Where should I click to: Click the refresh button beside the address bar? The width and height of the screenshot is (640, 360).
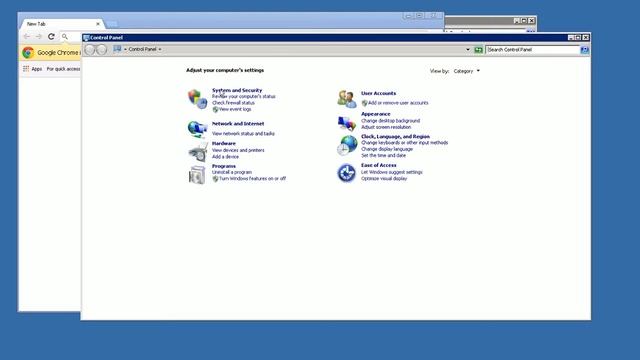[478, 50]
